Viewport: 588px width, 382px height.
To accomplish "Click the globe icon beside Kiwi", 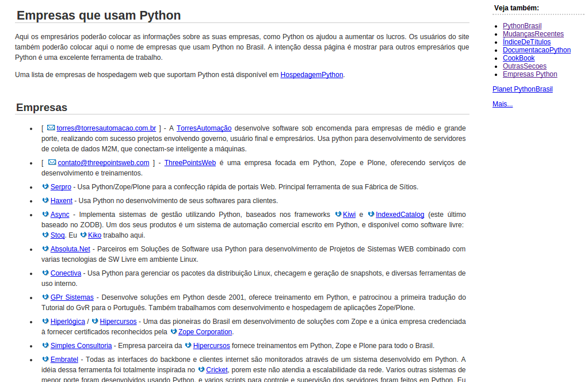I will pos(338,214).
